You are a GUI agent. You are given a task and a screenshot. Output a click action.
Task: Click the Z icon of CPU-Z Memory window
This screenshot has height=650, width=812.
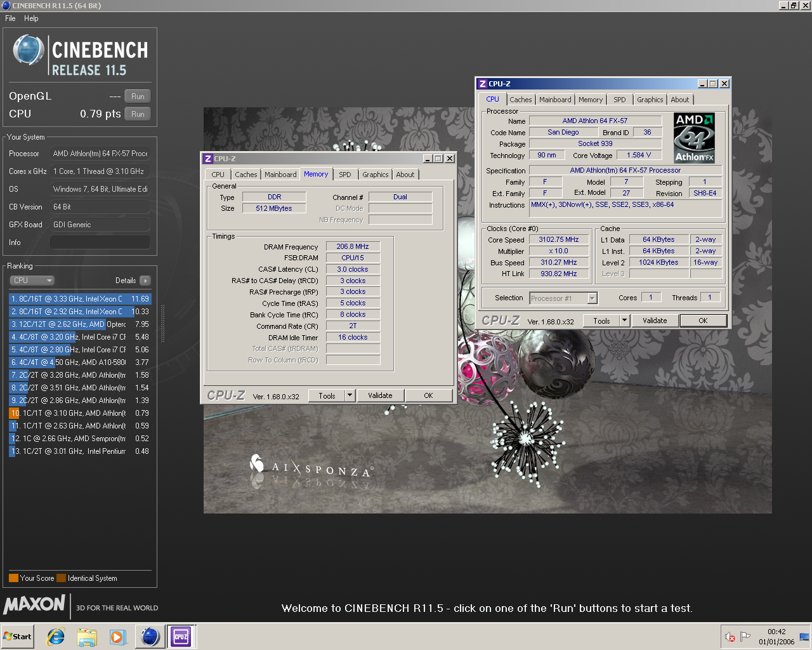(x=207, y=159)
